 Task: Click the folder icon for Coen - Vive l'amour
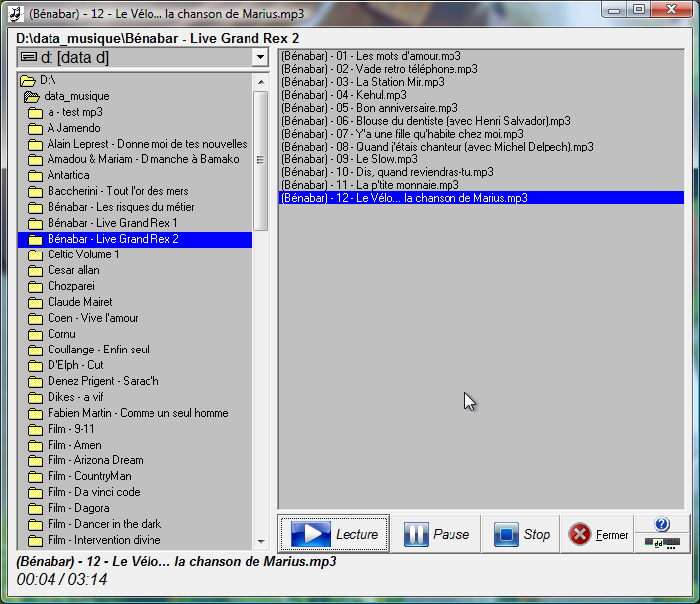pyautogui.click(x=35, y=318)
